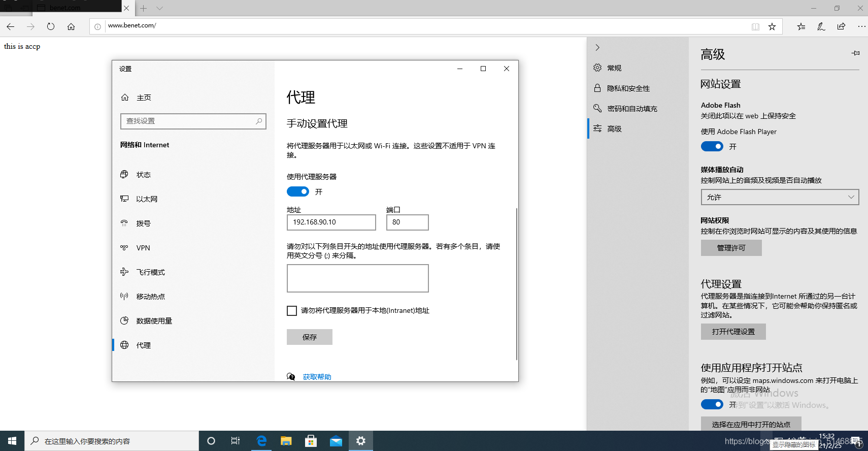The width and height of the screenshot is (868, 451).
Task: Add page to favorites star icon
Action: point(772,27)
